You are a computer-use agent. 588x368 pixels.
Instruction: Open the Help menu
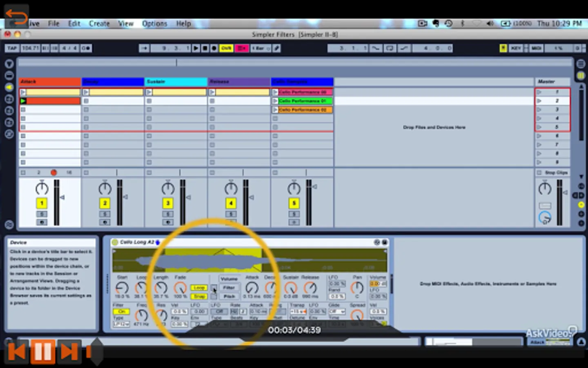coord(183,24)
